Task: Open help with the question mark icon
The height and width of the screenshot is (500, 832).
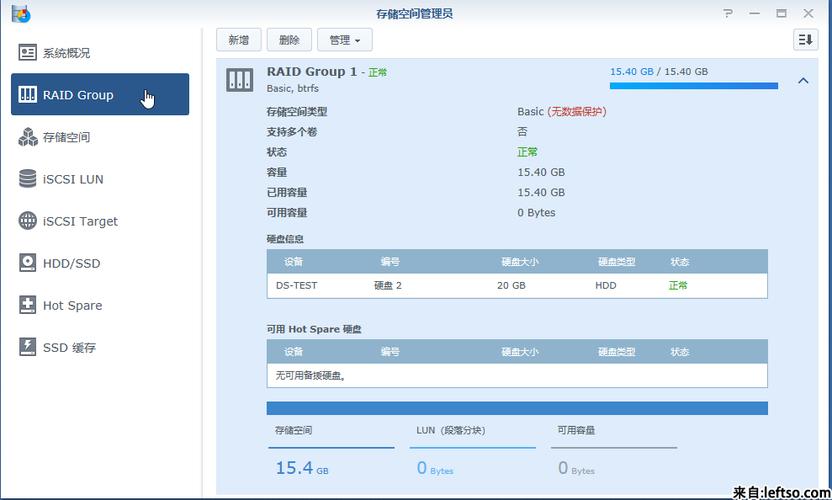Action: pos(727,13)
